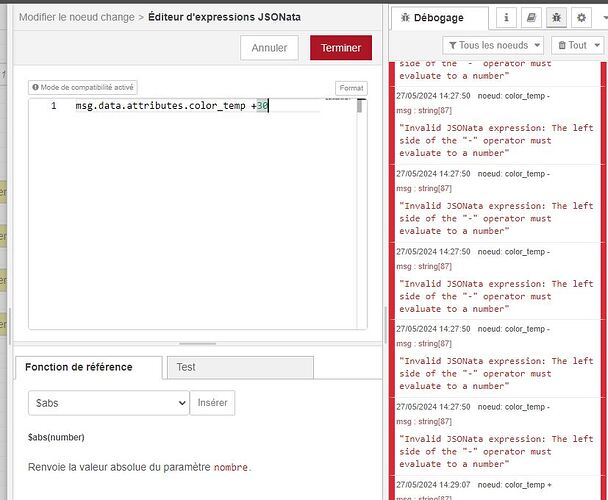Click the Format button
608x500 pixels.
tap(350, 88)
